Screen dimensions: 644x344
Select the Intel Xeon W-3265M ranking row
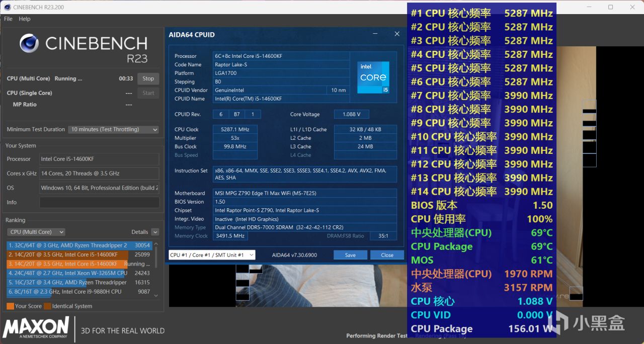click(x=79, y=273)
